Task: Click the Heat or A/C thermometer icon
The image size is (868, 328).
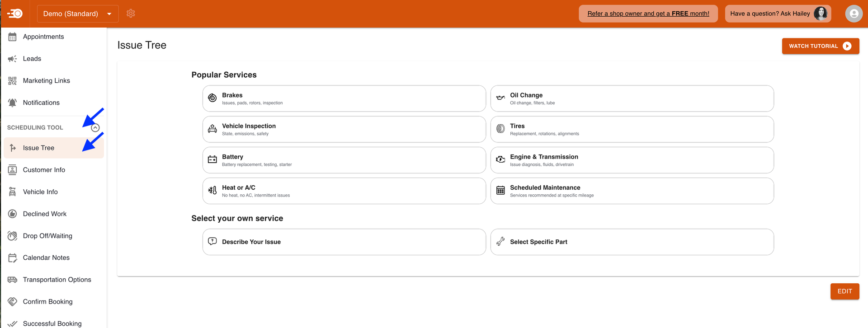Action: (212, 190)
